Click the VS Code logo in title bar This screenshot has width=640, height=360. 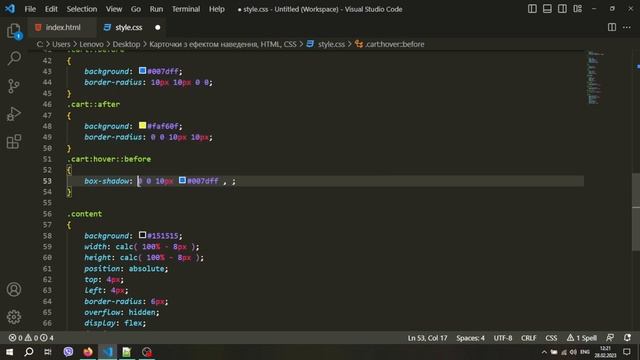pos(10,9)
